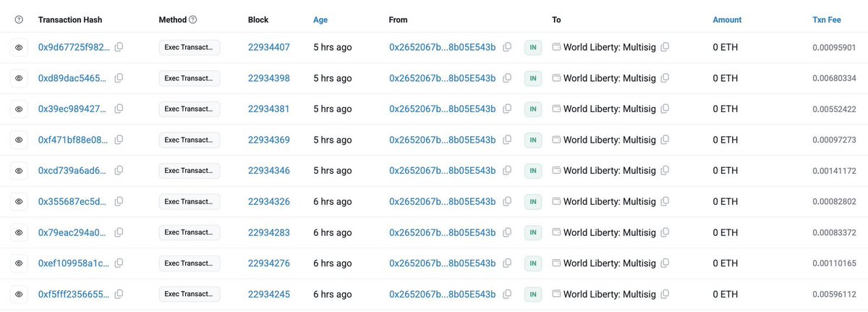Copy From address in block 22934245 row

[x=508, y=295]
